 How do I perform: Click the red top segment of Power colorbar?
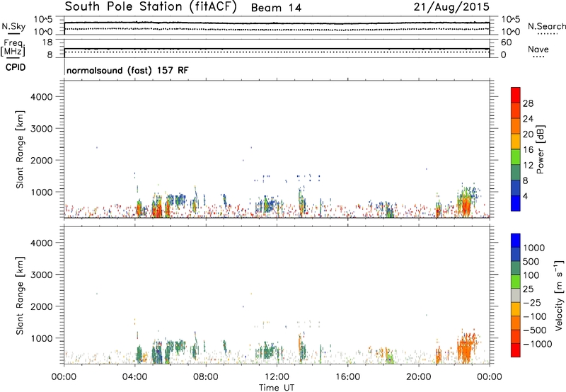click(x=516, y=96)
